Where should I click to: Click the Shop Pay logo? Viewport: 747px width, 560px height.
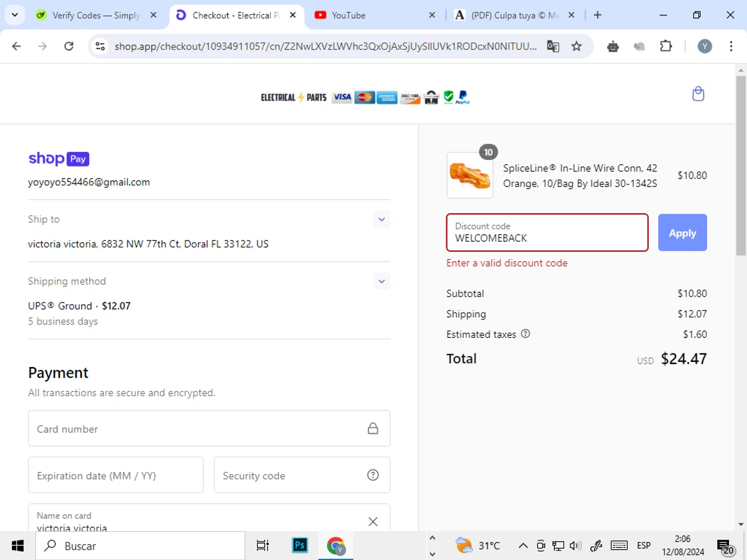click(59, 159)
